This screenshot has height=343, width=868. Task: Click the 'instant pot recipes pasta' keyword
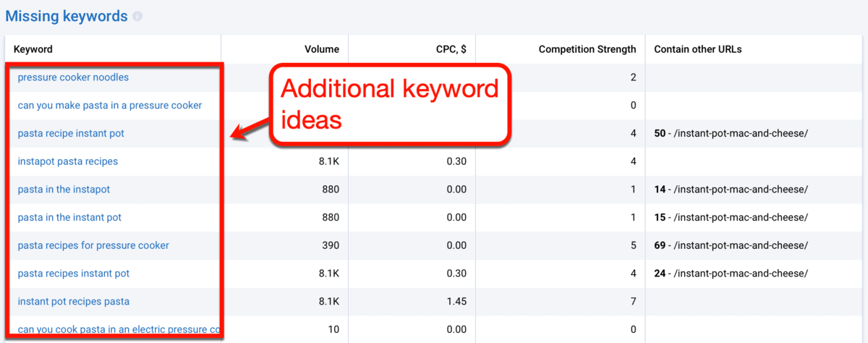[x=74, y=302]
